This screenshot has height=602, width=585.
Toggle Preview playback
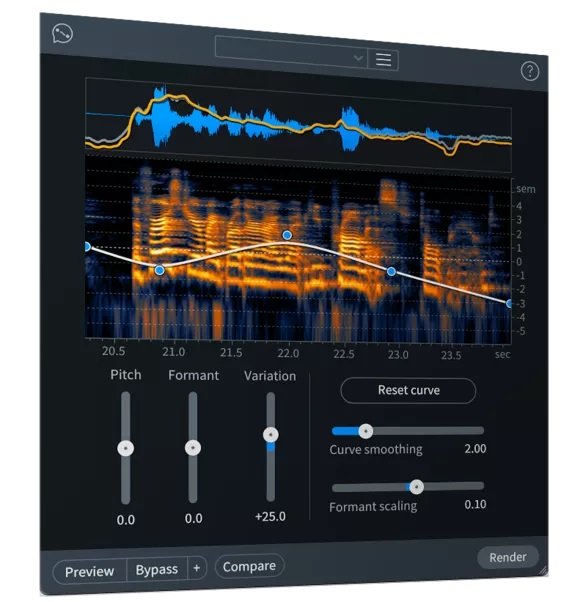(89, 571)
